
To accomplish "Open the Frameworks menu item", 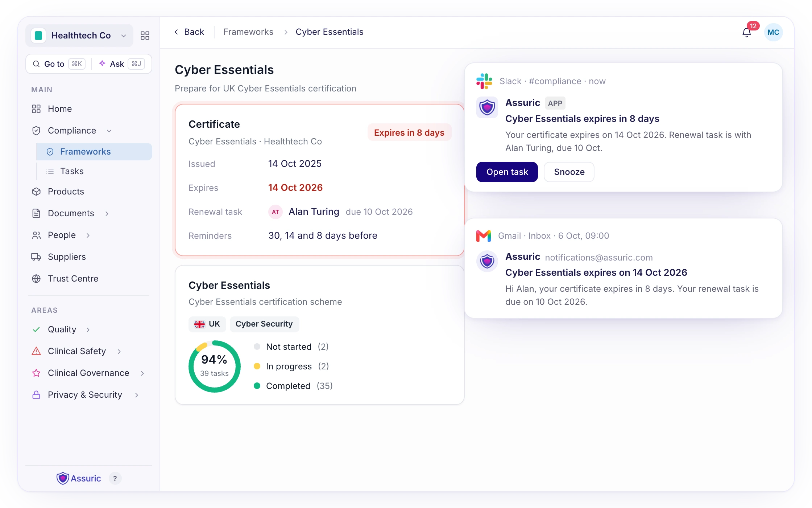I will (94, 152).
